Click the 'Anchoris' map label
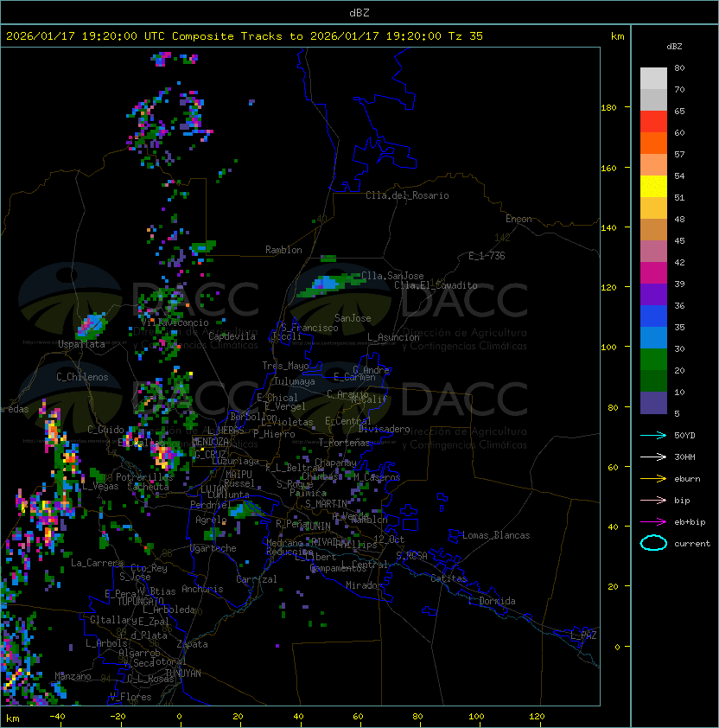 [202, 589]
